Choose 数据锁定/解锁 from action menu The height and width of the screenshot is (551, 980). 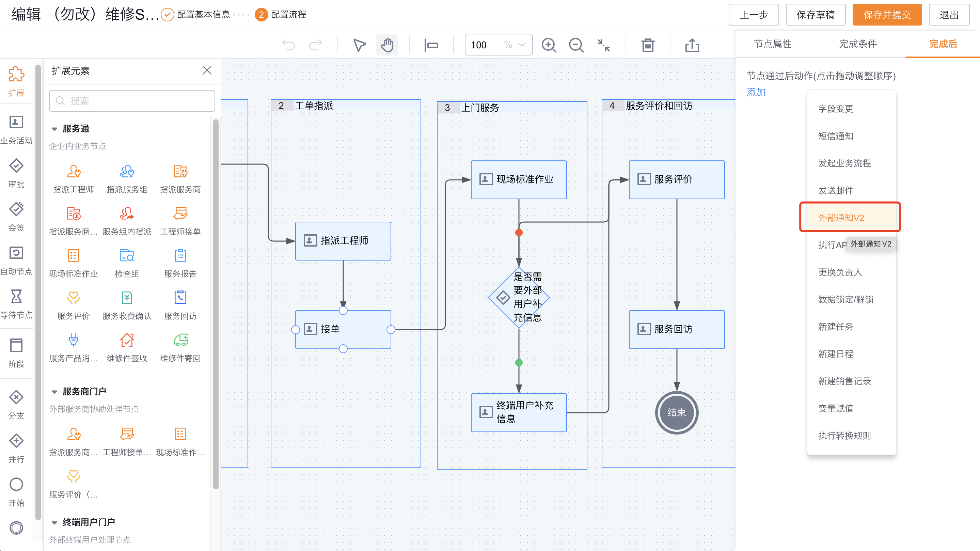(x=851, y=299)
